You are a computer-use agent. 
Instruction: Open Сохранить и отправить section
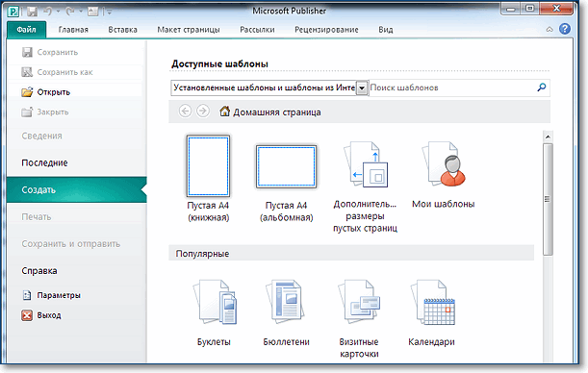click(71, 243)
